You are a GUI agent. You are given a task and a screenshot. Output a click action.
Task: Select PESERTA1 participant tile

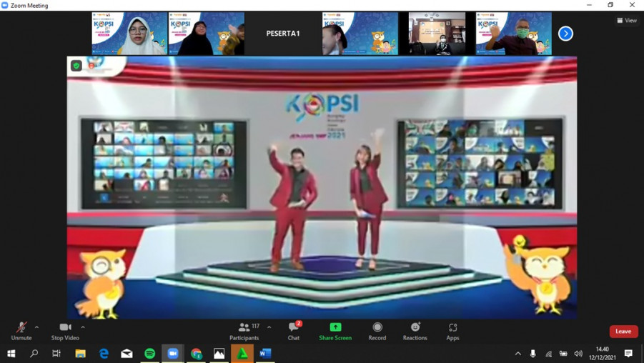pos(283,34)
